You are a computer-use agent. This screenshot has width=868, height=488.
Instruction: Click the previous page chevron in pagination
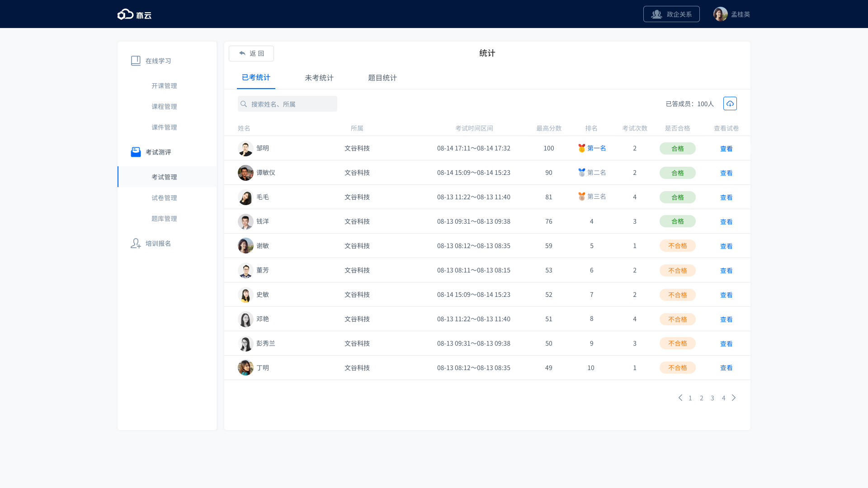(680, 398)
